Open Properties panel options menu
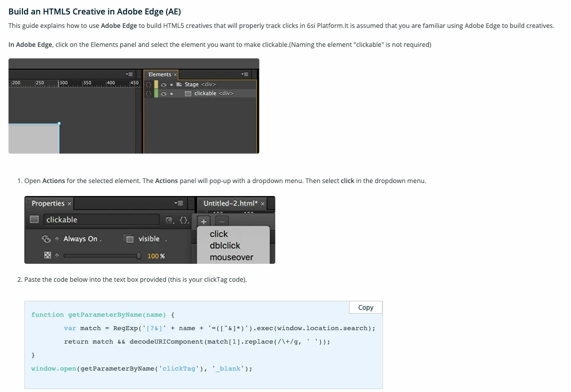The height and width of the screenshot is (392, 571). pyautogui.click(x=179, y=203)
